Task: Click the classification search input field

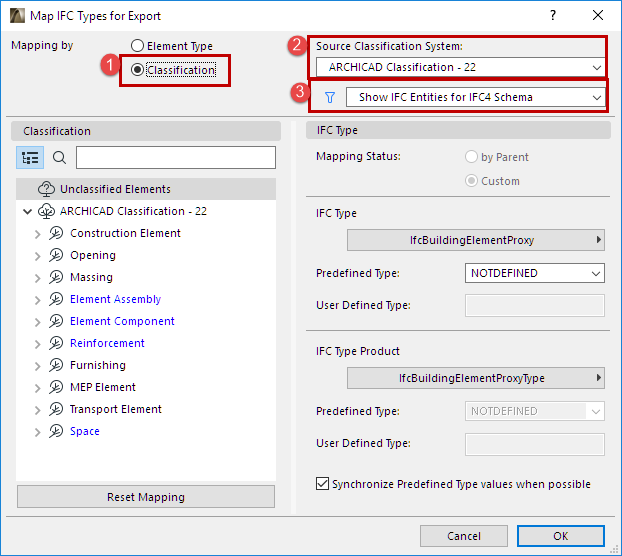Action: [176, 157]
